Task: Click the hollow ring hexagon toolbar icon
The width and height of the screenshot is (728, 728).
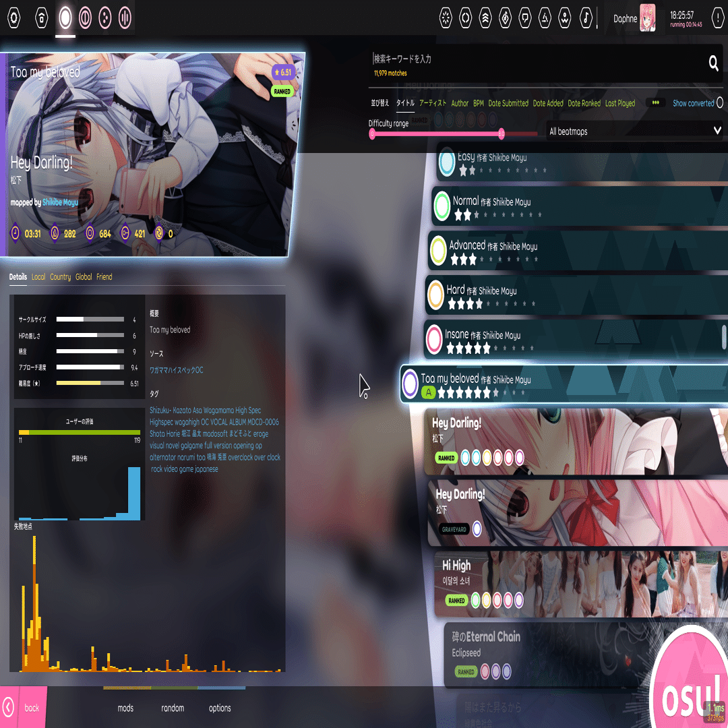Action: [x=465, y=18]
